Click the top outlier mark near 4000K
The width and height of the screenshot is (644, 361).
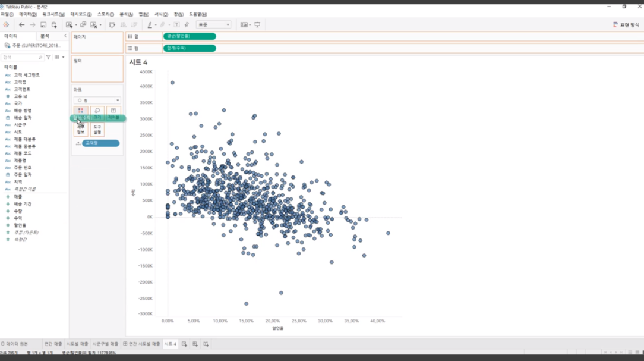[172, 83]
